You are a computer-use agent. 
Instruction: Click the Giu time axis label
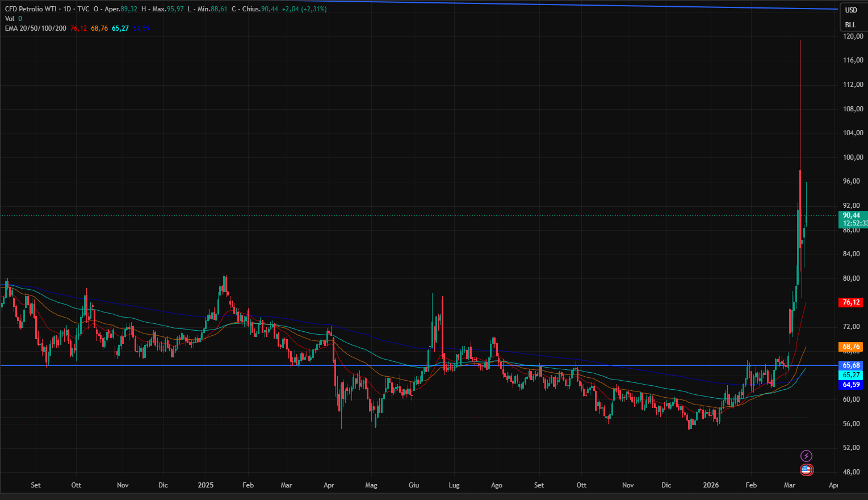pos(414,485)
